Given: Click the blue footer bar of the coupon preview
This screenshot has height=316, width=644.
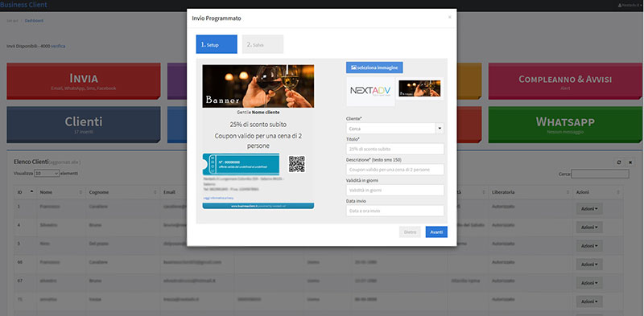Looking at the screenshot, I should [258, 206].
